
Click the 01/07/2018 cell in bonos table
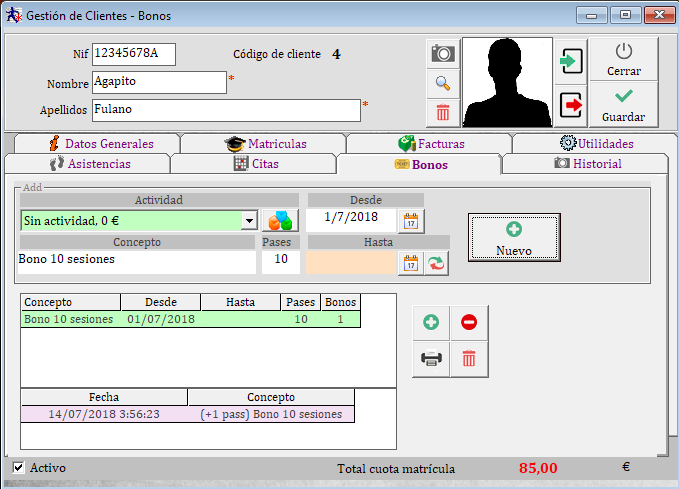pos(161,319)
